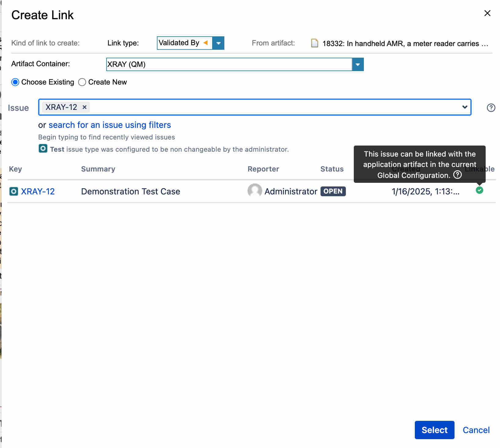Screen dimensions: 500x448
Task: Remove the XRAY-12 chip from Issue field
Action: pyautogui.click(x=85, y=107)
